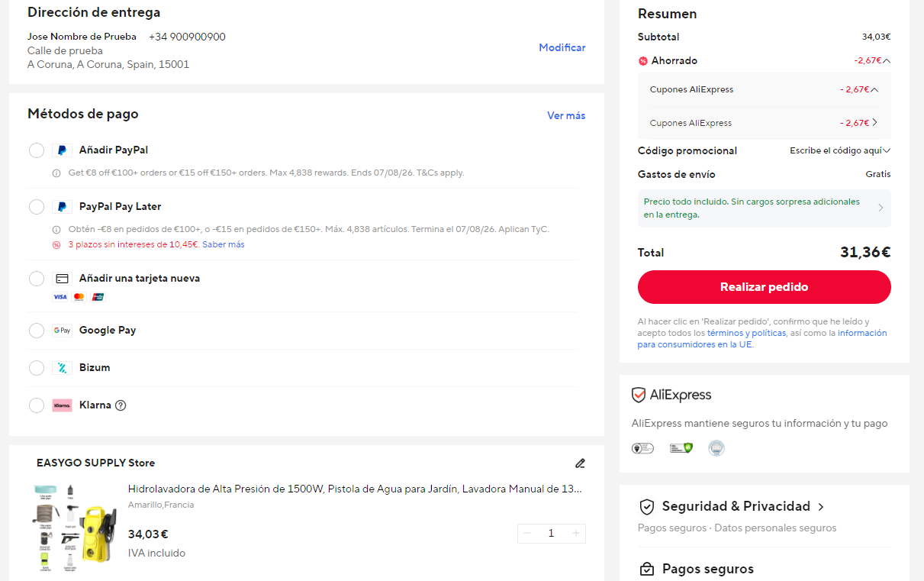Screen dimensions: 924x581
Task: Click the first security certification badge
Action: pyautogui.click(x=643, y=448)
